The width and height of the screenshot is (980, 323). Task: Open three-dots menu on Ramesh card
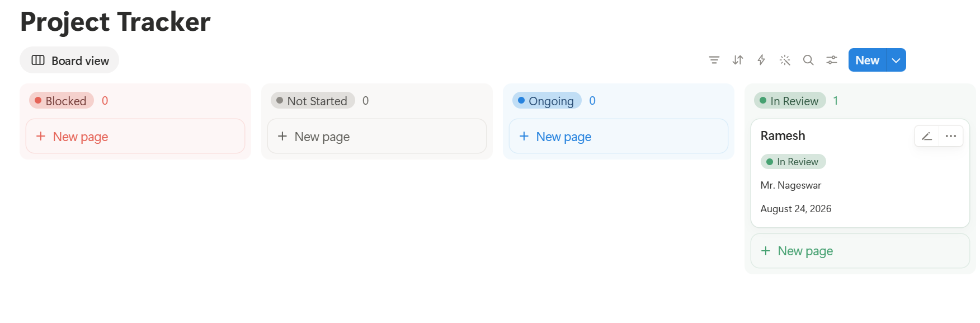tap(951, 136)
